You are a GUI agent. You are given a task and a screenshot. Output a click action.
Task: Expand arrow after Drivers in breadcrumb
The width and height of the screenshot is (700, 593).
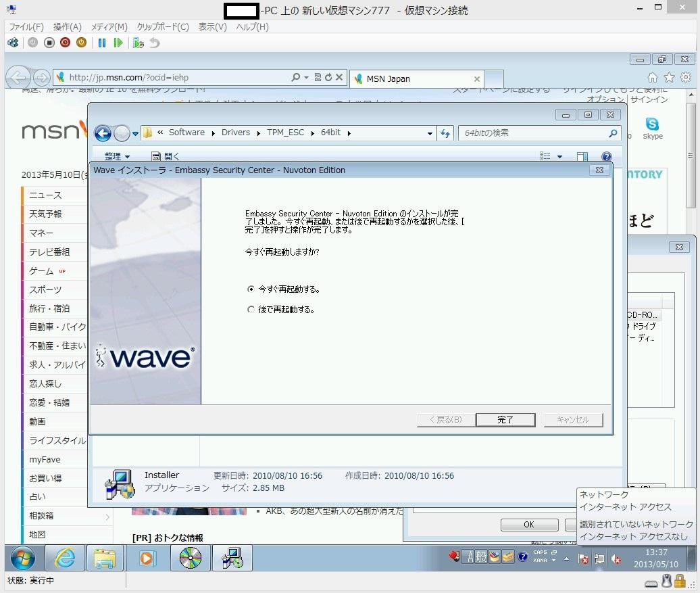point(259,133)
